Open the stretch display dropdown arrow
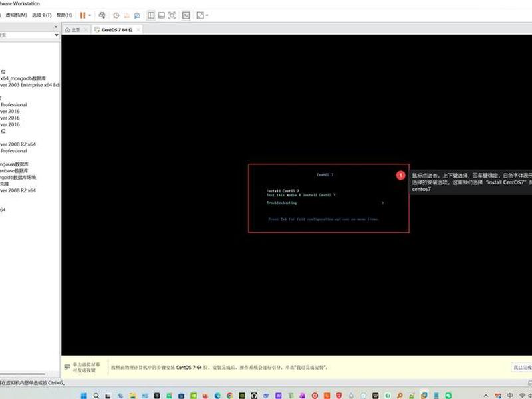The width and height of the screenshot is (532, 399). [207, 15]
